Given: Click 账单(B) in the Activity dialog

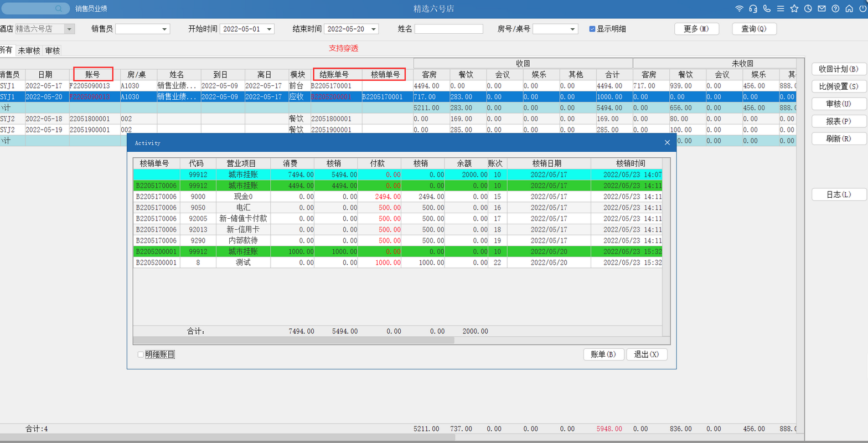Looking at the screenshot, I should pyautogui.click(x=603, y=354).
